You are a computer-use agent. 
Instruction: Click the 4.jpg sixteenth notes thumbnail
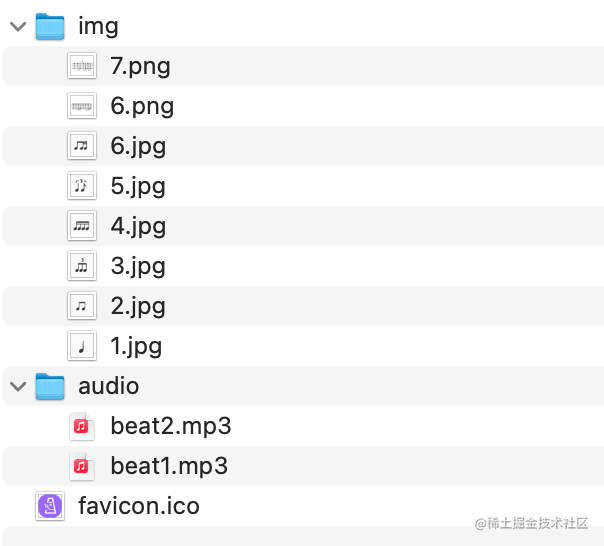click(82, 226)
